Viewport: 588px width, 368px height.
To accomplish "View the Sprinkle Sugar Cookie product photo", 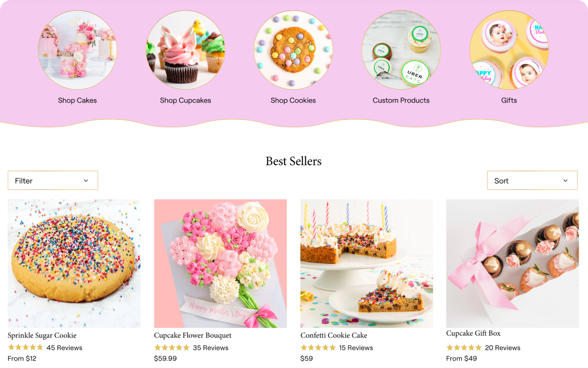I will pyautogui.click(x=74, y=263).
